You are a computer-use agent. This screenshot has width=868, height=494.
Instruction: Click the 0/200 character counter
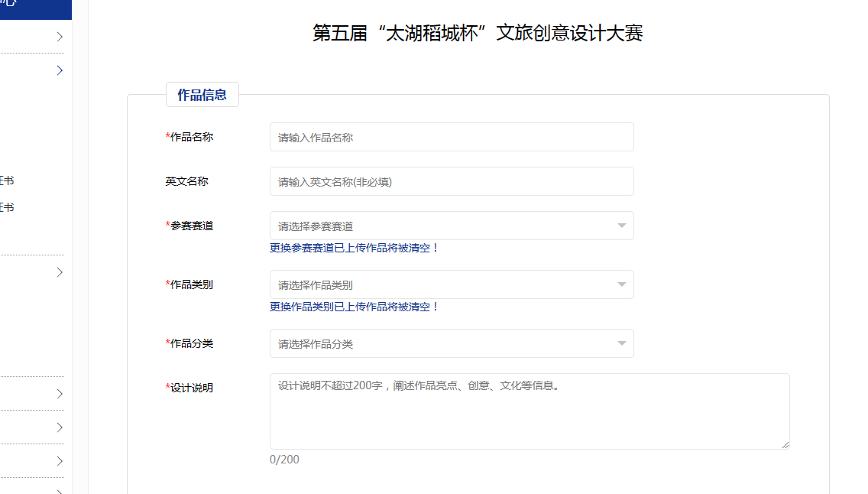coord(284,460)
